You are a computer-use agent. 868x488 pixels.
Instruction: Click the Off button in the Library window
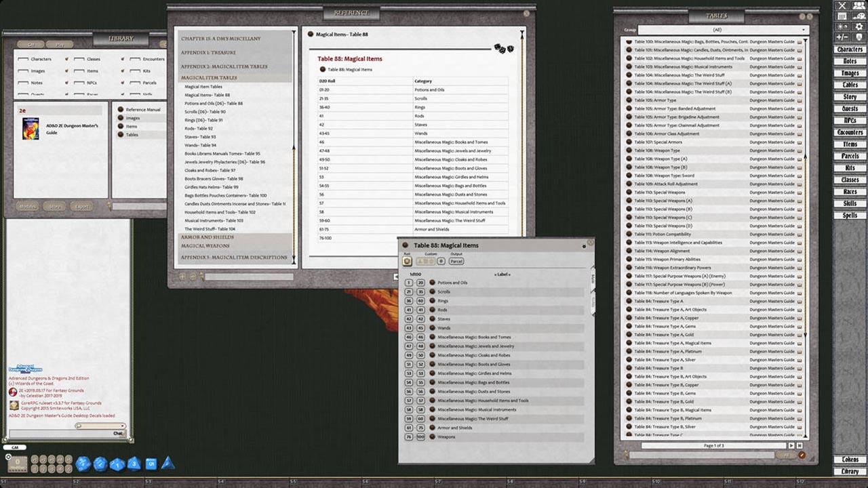31,45
